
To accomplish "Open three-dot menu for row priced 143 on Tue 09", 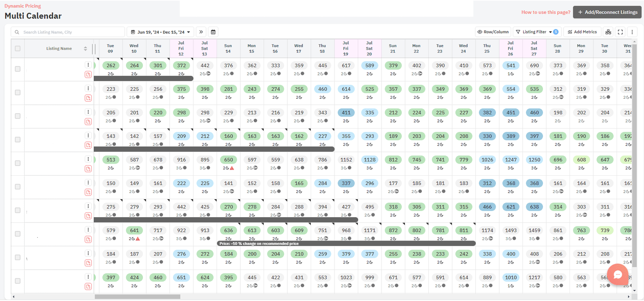I will [88, 135].
